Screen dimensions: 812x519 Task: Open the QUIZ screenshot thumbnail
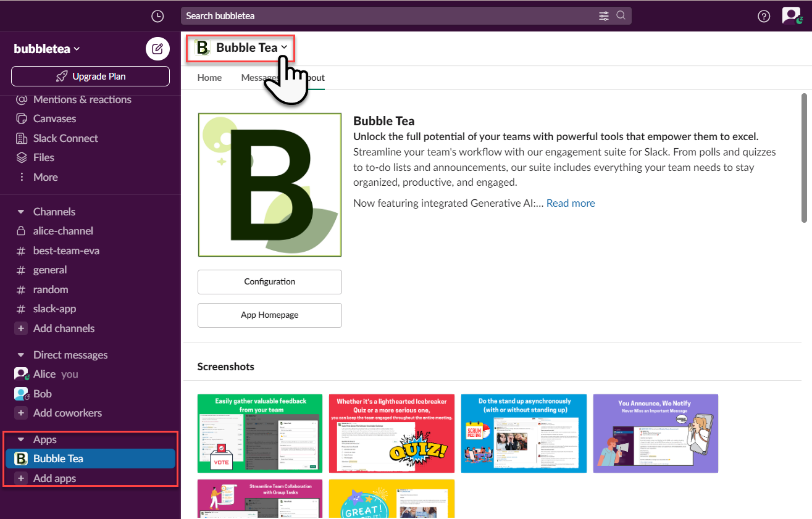pos(391,433)
